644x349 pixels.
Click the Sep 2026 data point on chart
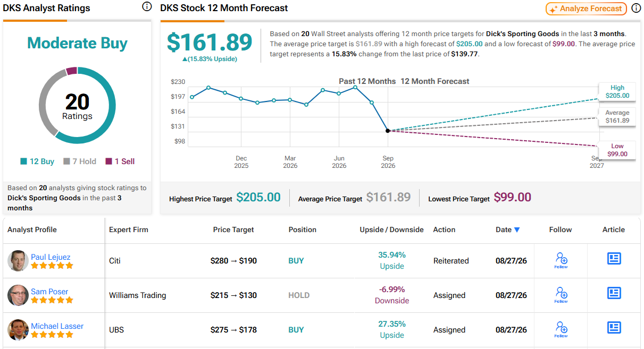(x=388, y=131)
